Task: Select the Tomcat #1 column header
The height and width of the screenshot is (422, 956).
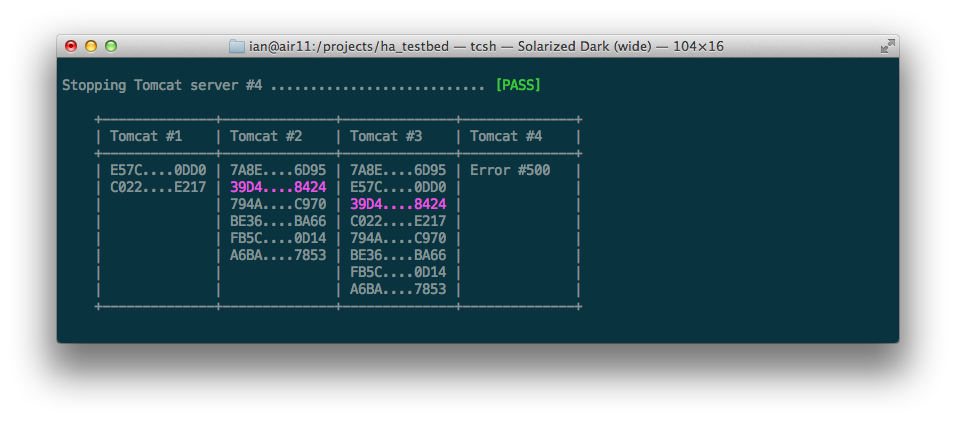Action: pos(146,136)
